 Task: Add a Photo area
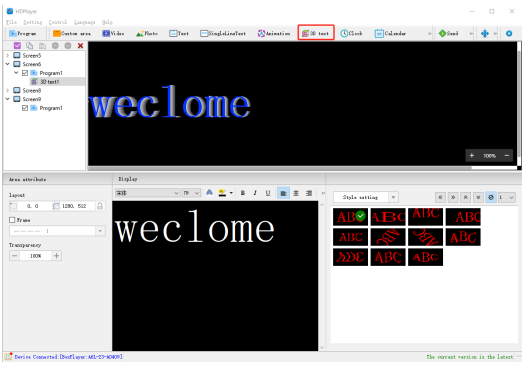click(147, 34)
